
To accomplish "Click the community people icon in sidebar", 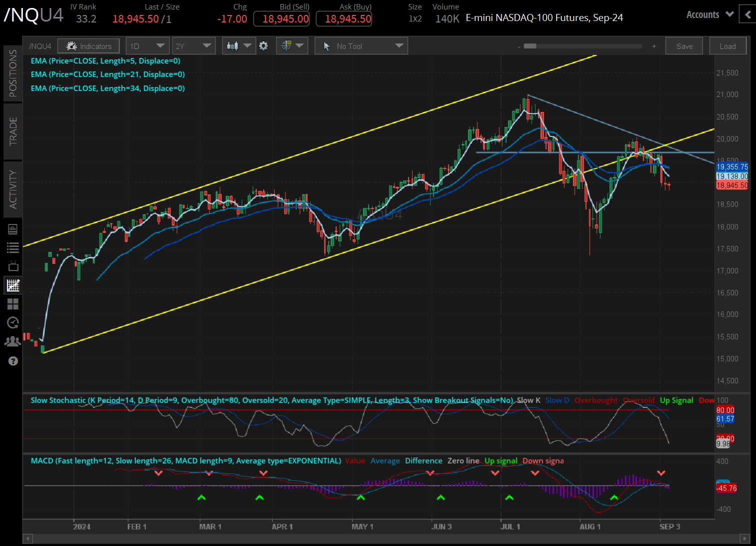I will 12,340.
